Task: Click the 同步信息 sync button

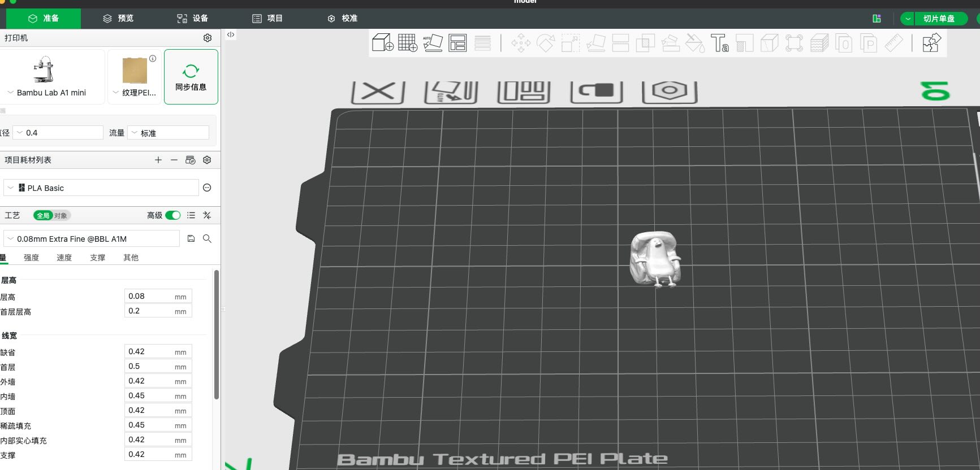Action: [191, 77]
